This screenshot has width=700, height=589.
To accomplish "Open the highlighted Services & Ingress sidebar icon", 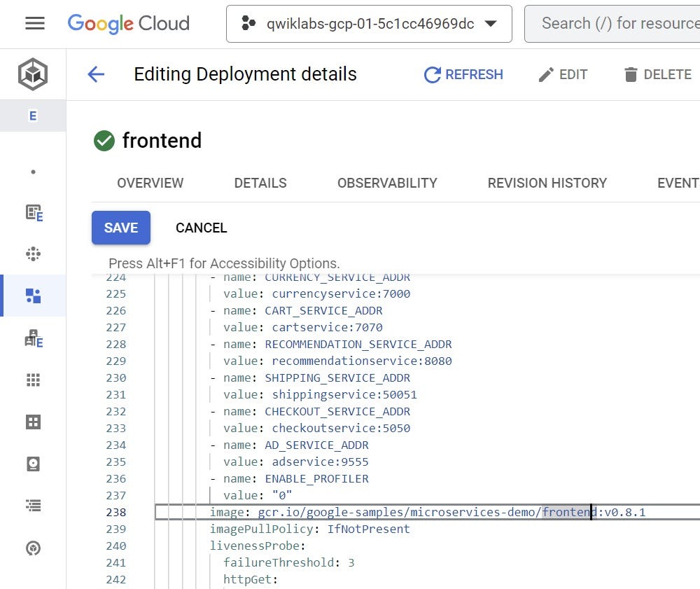I will (33, 296).
